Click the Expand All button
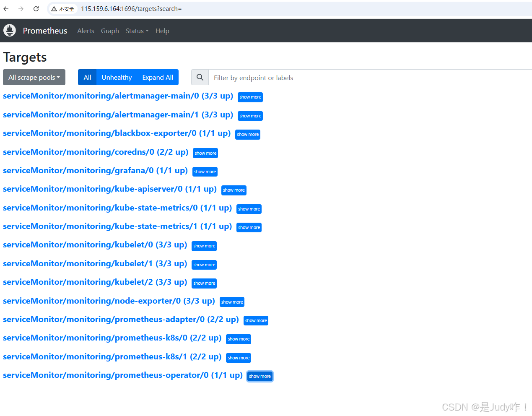532x416 pixels. point(158,77)
